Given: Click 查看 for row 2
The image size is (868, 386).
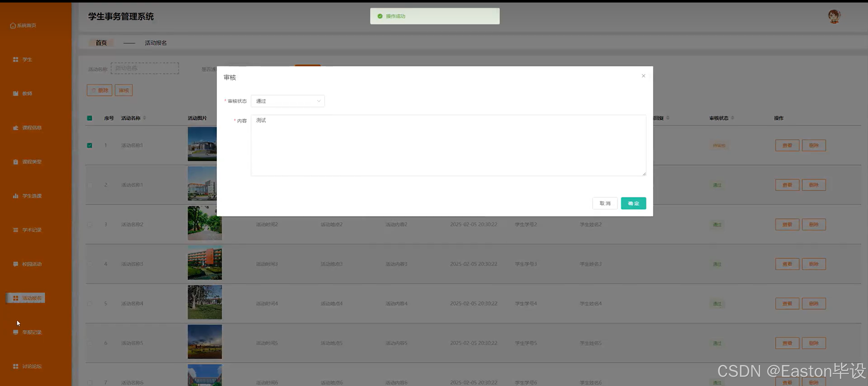Looking at the screenshot, I should tap(787, 185).
